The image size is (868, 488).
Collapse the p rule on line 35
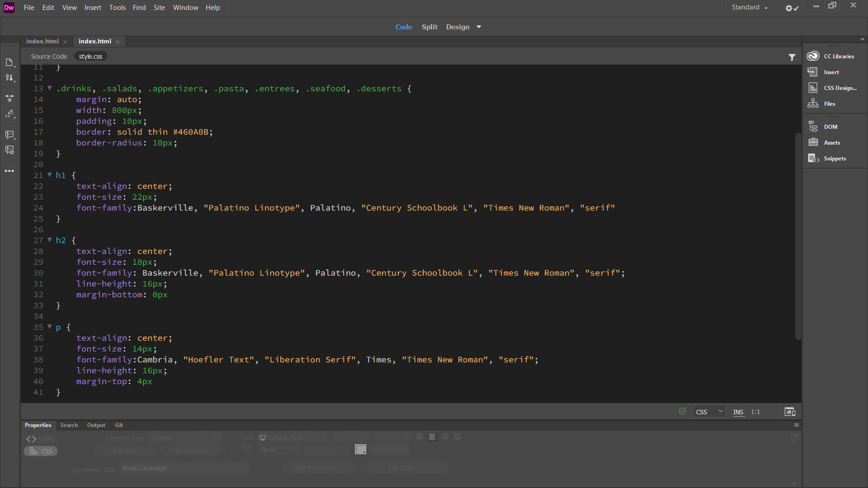click(50, 327)
